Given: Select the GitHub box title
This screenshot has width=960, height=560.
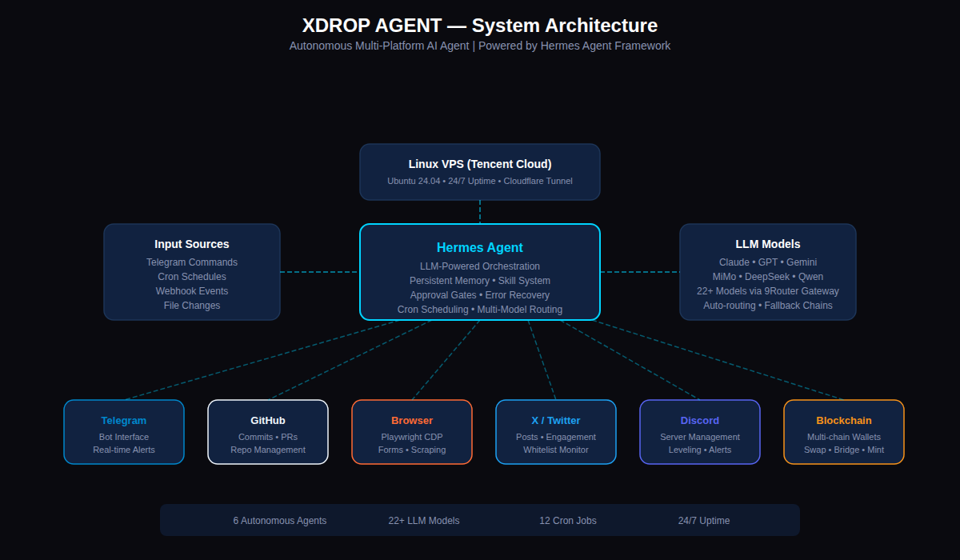Looking at the screenshot, I should [x=268, y=420].
